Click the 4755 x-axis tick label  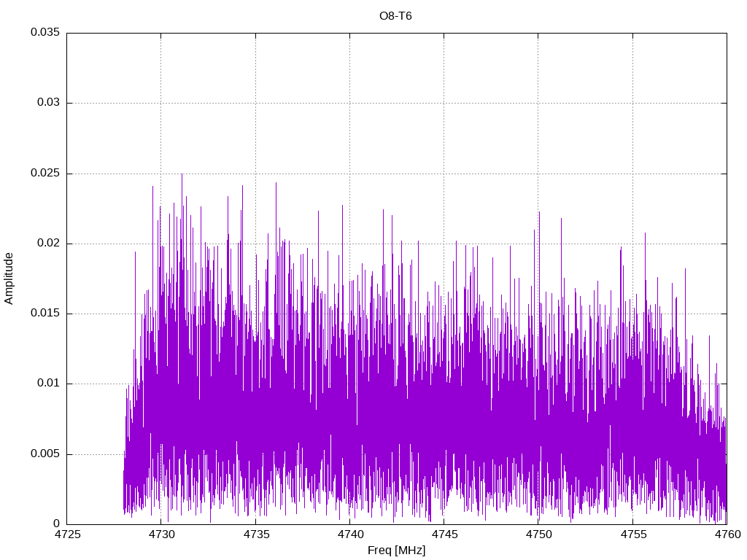(632, 535)
